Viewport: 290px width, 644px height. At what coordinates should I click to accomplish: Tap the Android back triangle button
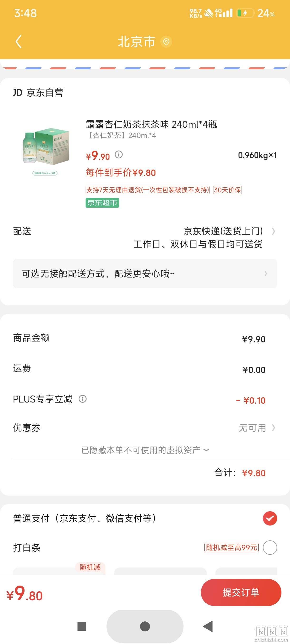click(208, 626)
